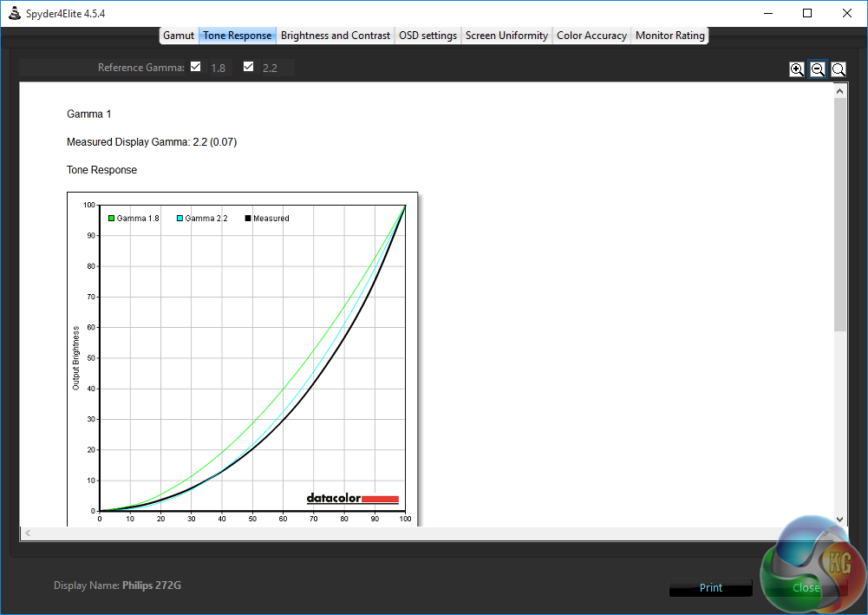Click the 'Tone Response' chart title text

[101, 170]
